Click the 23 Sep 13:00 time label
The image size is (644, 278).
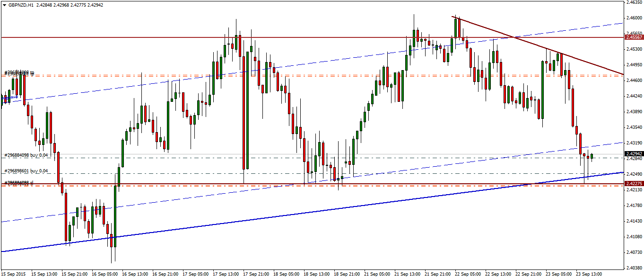pos(589,274)
